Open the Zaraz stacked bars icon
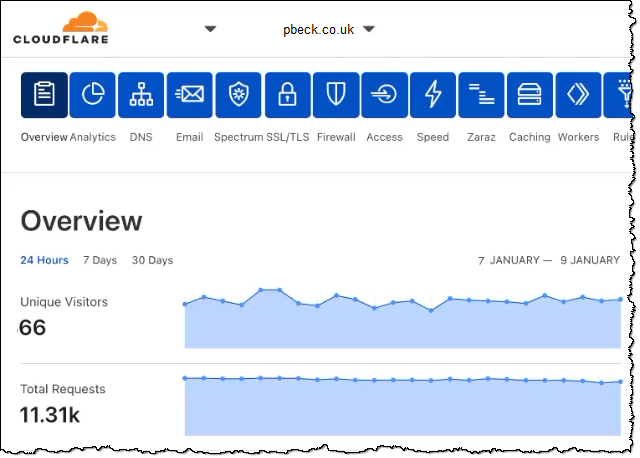640x458 pixels. click(482, 95)
